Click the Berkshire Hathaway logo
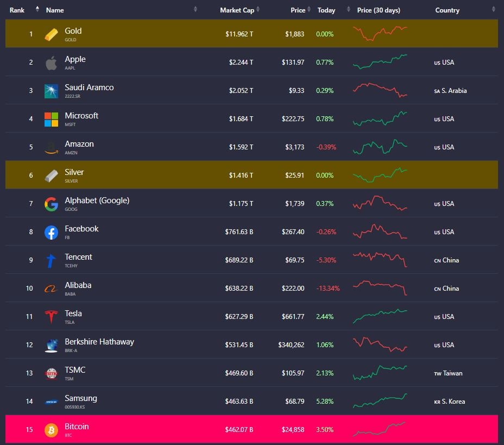This screenshot has width=504, height=445. [51, 346]
